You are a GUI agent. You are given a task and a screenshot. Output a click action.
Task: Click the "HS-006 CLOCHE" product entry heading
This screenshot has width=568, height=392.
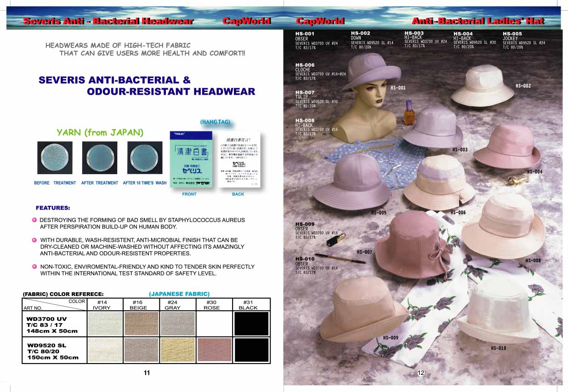305,68
